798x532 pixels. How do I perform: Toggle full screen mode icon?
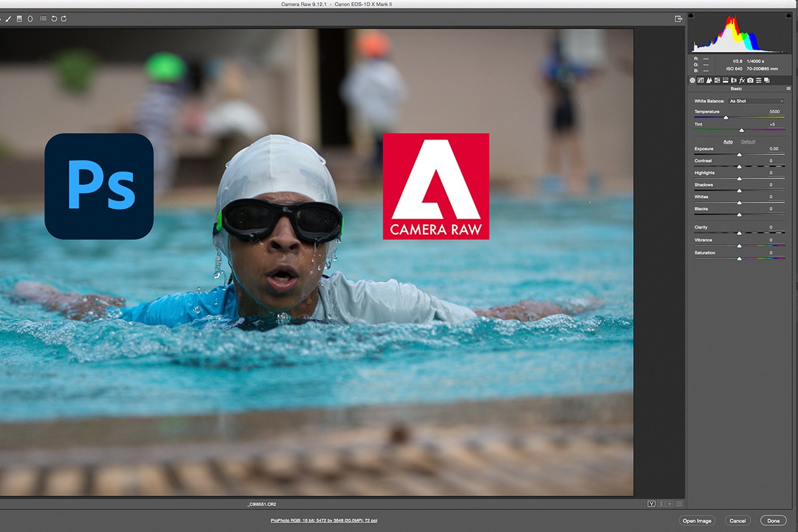pyautogui.click(x=678, y=19)
